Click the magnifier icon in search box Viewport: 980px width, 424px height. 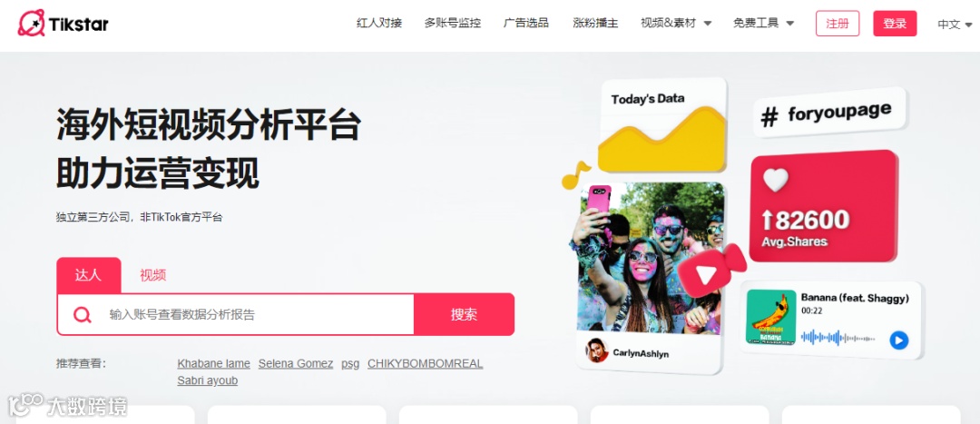click(x=82, y=314)
